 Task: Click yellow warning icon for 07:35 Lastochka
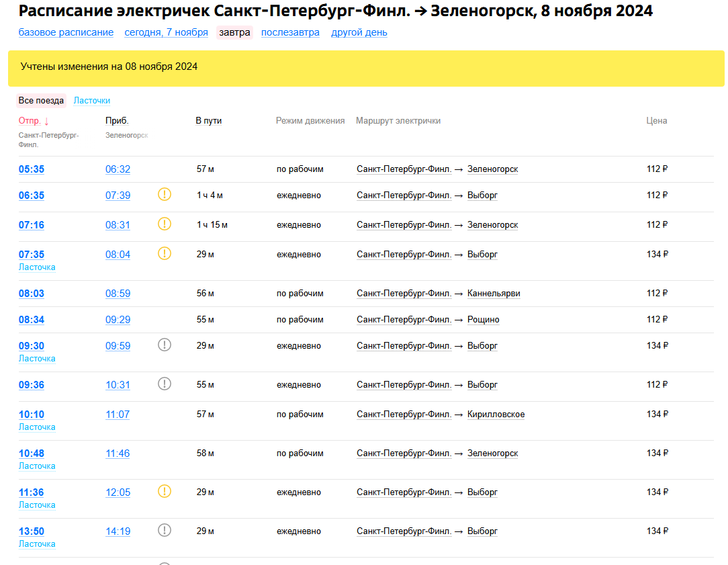point(165,253)
